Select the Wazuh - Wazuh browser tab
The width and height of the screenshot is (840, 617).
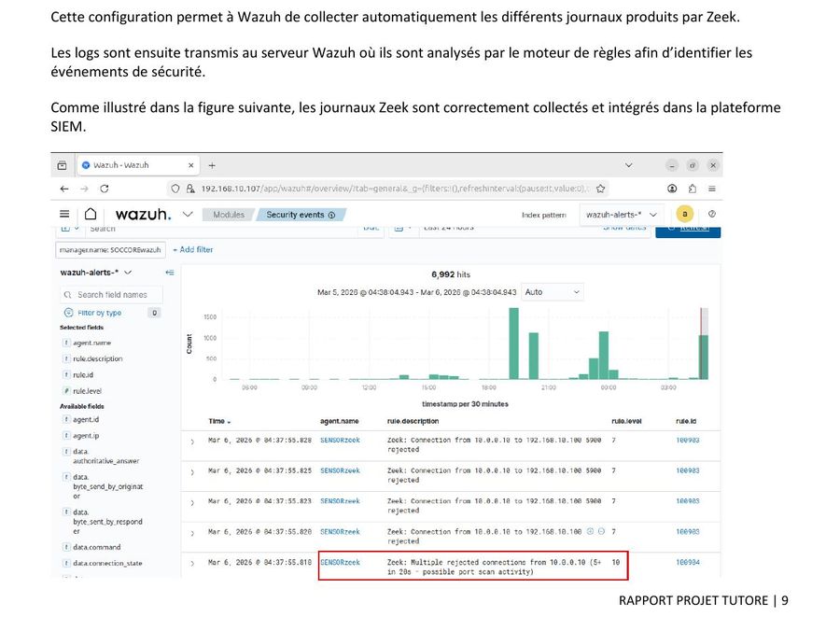tap(139, 165)
